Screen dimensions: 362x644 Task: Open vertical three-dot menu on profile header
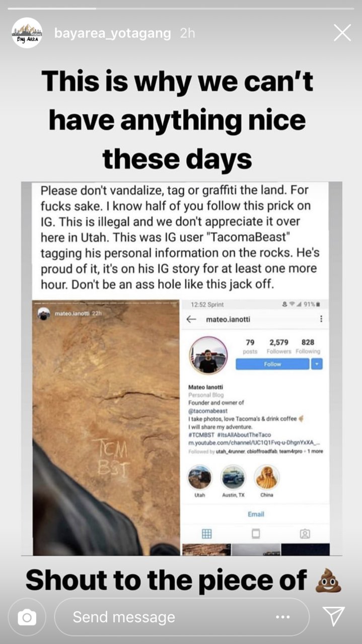click(321, 319)
